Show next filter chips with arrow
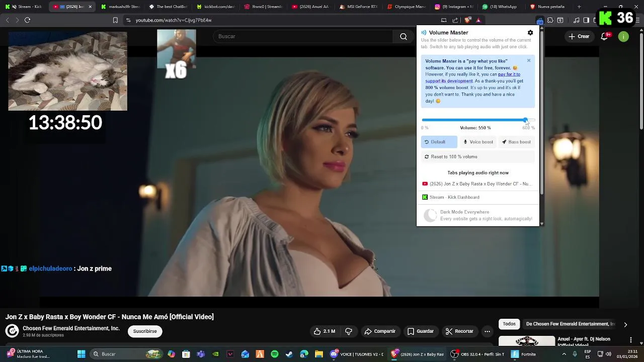The height and width of the screenshot is (362, 644). pyautogui.click(x=625, y=325)
